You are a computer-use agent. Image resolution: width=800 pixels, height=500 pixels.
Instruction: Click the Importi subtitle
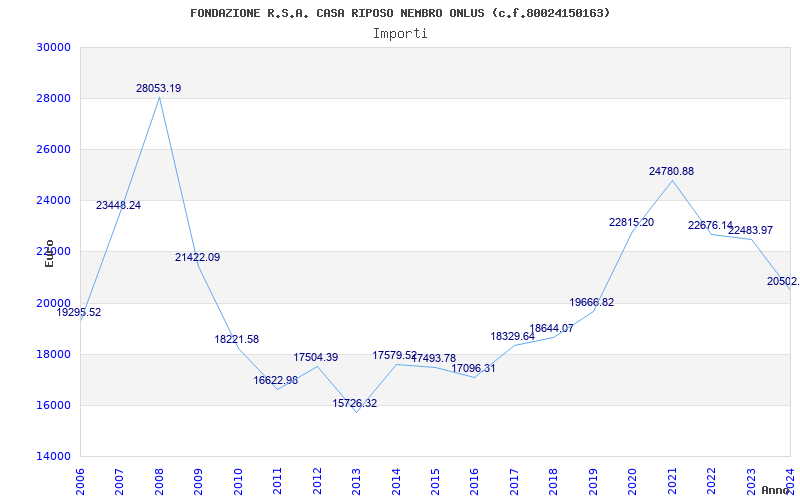pyautogui.click(x=400, y=34)
